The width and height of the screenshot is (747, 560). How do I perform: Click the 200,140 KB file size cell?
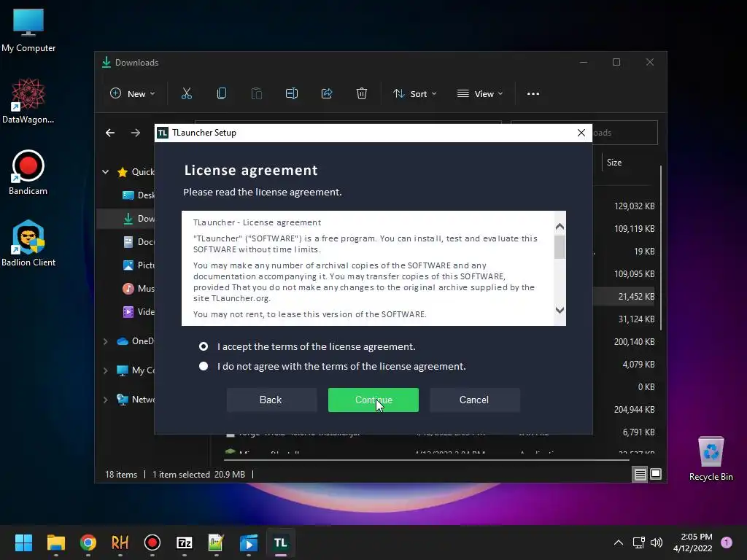tap(635, 342)
